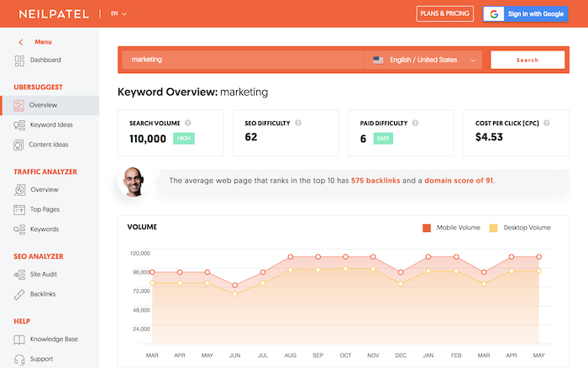Image resolution: width=588 pixels, height=368 pixels.
Task: Click the $4.53 CPC value
Action: (x=489, y=137)
